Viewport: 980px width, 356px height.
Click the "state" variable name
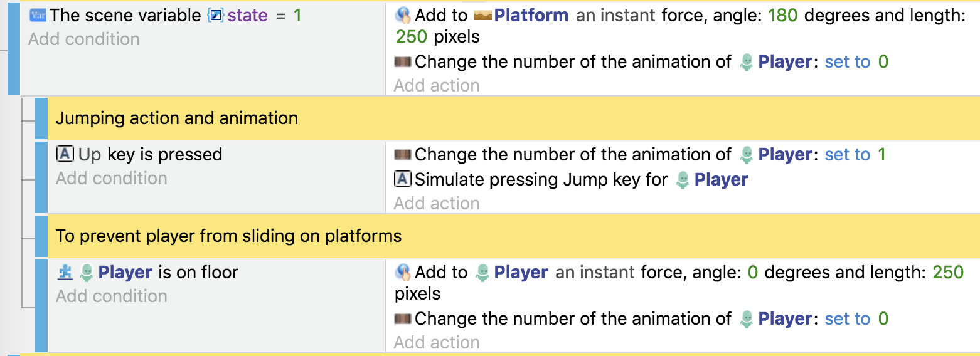247,15
